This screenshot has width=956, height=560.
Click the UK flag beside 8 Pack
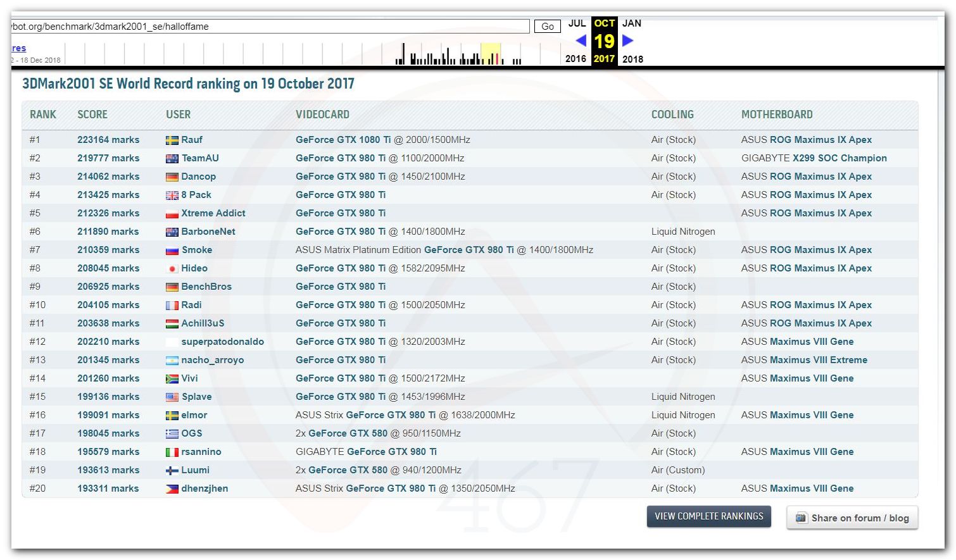(172, 196)
